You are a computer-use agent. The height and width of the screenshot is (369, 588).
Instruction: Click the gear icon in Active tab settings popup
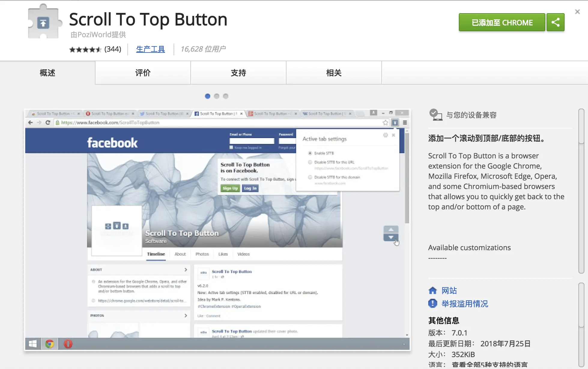385,135
